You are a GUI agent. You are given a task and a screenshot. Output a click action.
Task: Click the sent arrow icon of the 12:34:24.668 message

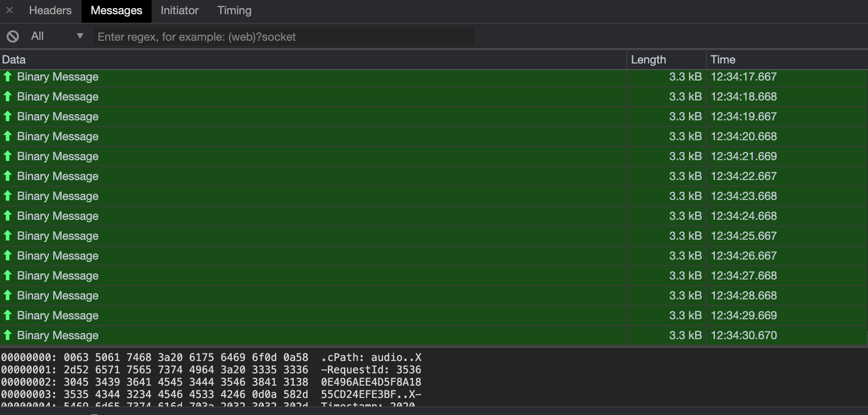[x=8, y=216]
